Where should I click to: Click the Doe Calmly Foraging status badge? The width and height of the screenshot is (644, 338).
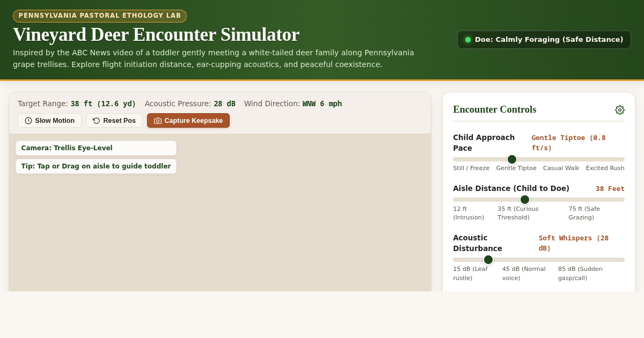pyautogui.click(x=544, y=40)
